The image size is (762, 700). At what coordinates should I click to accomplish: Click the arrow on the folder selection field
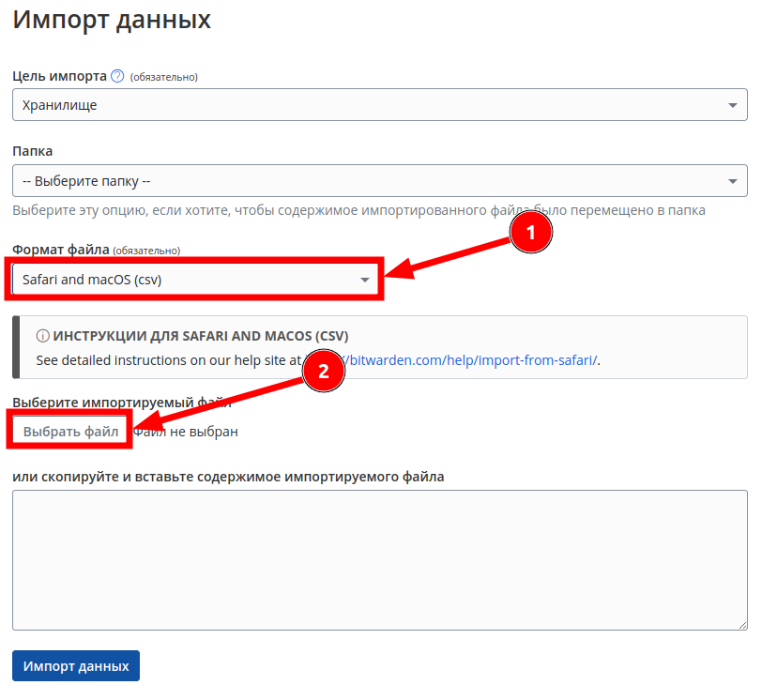coord(733,181)
